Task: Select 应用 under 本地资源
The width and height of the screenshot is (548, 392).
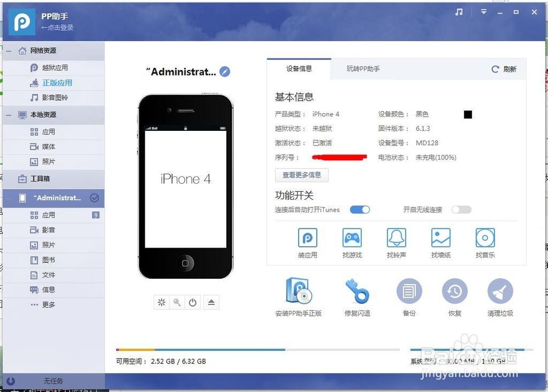Action: 54,132
